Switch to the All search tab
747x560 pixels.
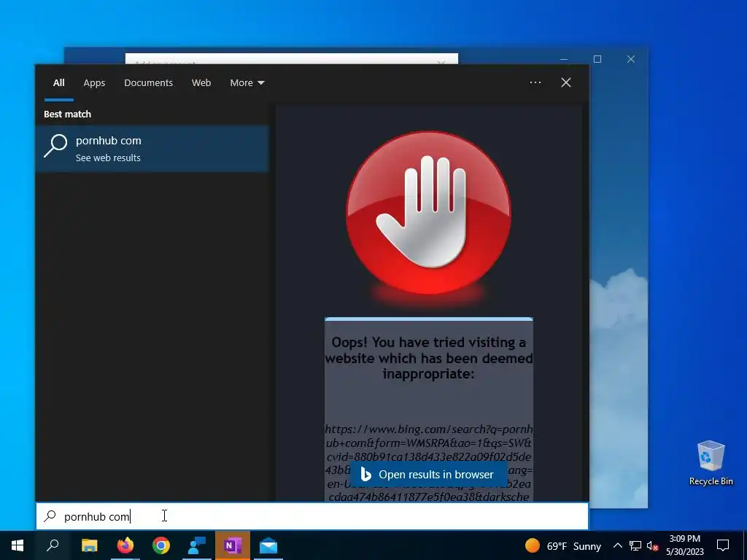[x=58, y=83]
